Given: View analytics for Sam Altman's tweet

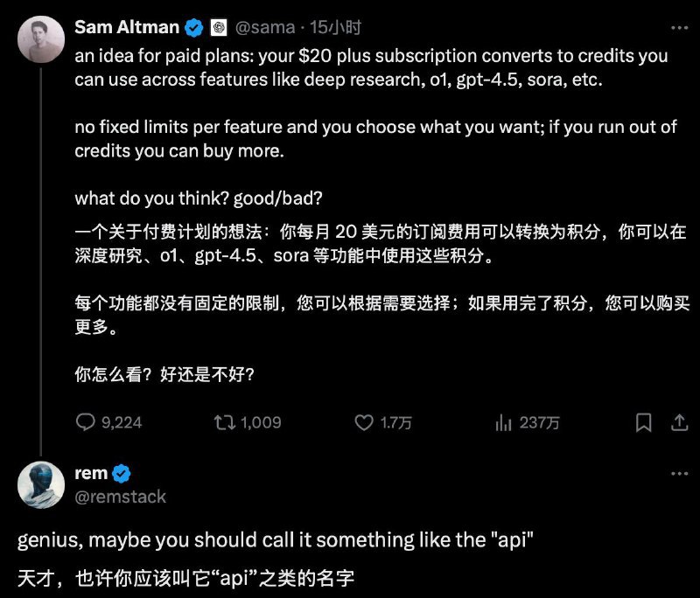Looking at the screenshot, I should tap(505, 422).
